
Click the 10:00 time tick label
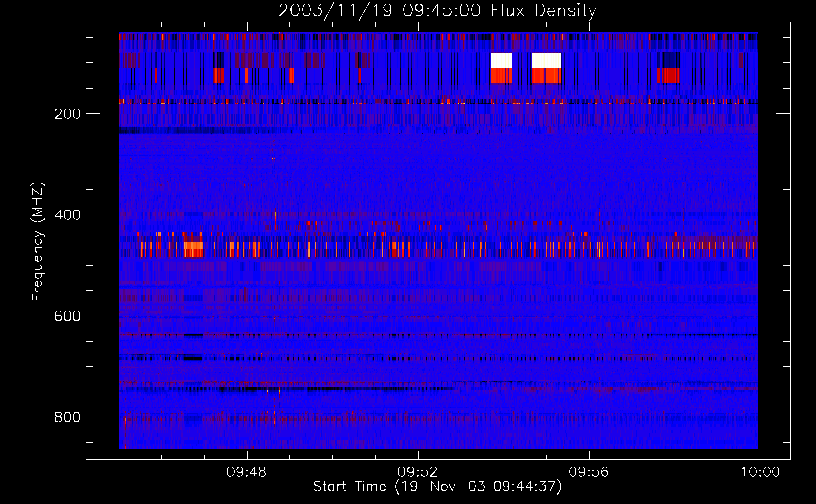click(760, 472)
